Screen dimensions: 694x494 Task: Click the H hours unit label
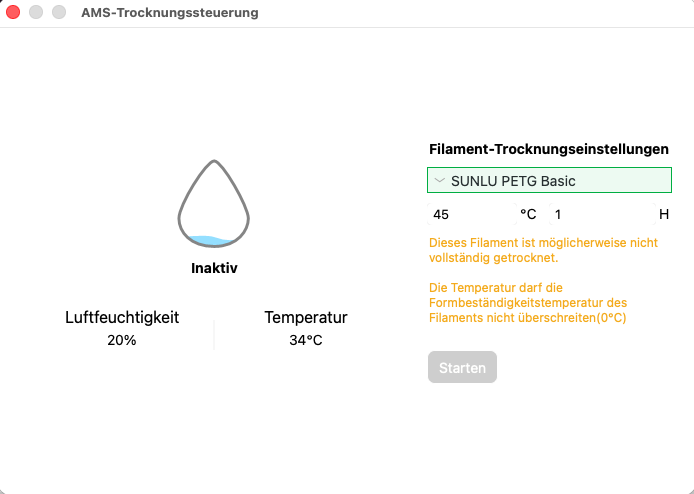click(663, 214)
